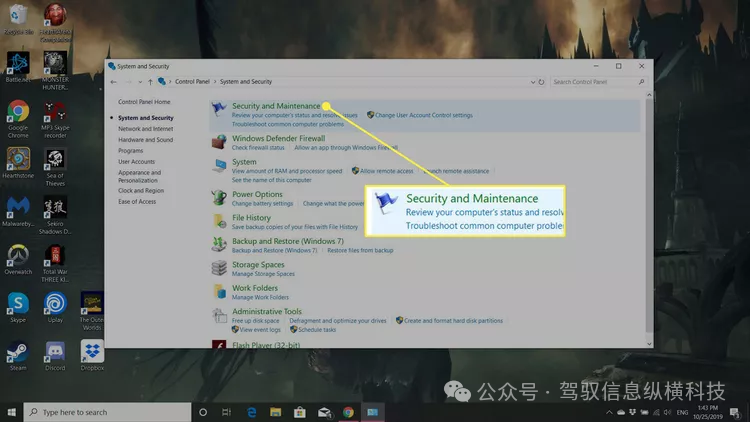Open the Windows Defender Firewall icon
Image resolution: width=750 pixels, height=422 pixels.
tap(219, 142)
